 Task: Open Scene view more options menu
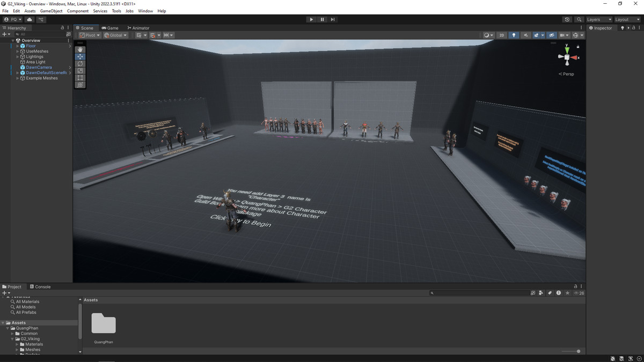[581, 28]
